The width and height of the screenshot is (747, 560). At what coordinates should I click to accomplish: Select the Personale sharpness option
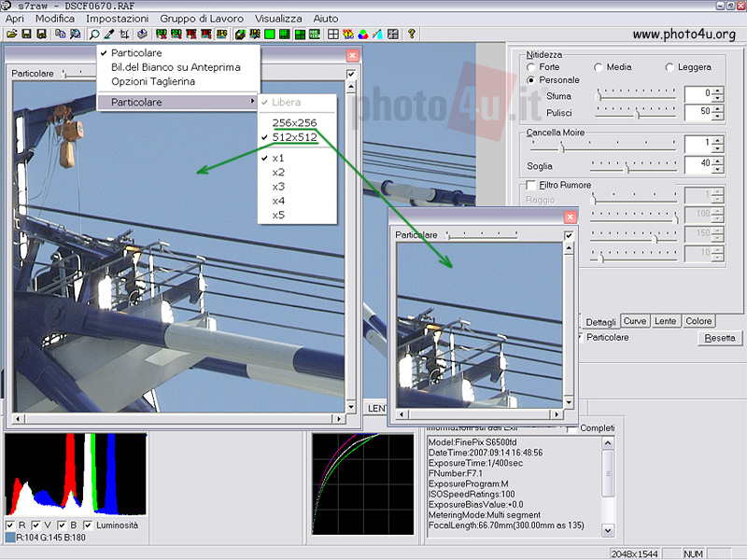pos(530,80)
